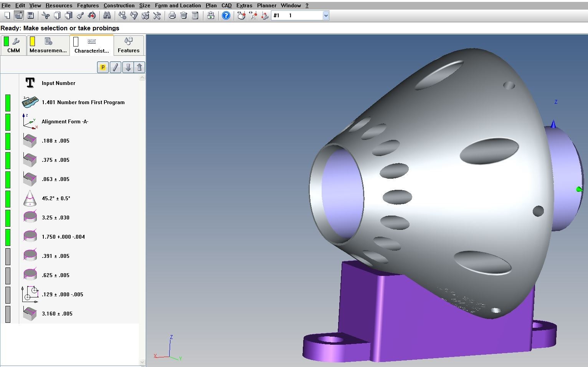Click the stylus probe tree icon
The width and height of the screenshot is (588, 367).
[x=264, y=15]
